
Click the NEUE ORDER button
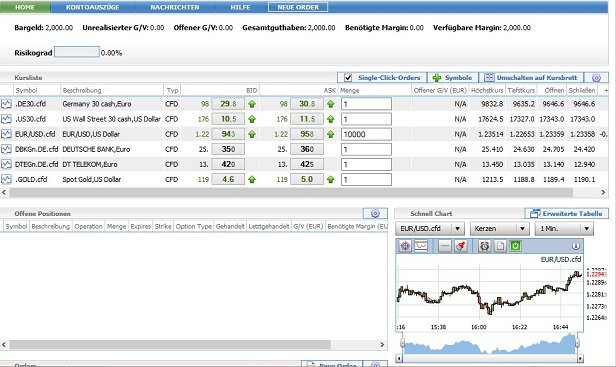(x=298, y=7)
